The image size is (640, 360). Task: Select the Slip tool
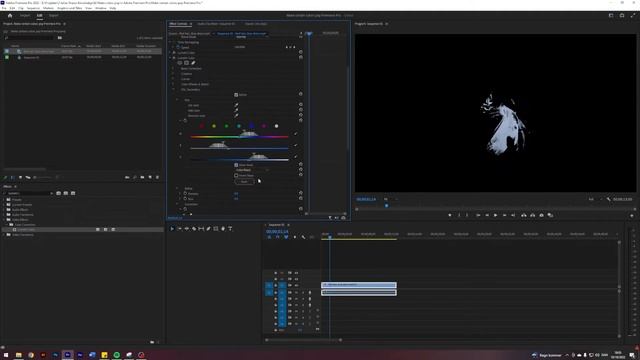coord(201,229)
